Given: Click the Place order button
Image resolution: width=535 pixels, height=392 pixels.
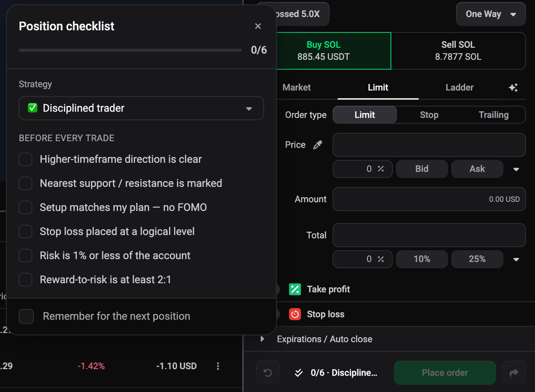Looking at the screenshot, I should coord(445,373).
